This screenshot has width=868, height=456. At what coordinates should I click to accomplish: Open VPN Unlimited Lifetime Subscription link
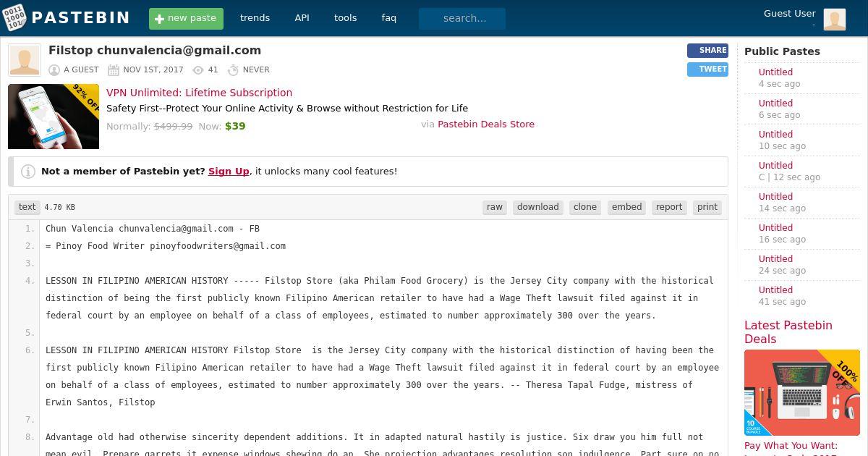click(200, 93)
